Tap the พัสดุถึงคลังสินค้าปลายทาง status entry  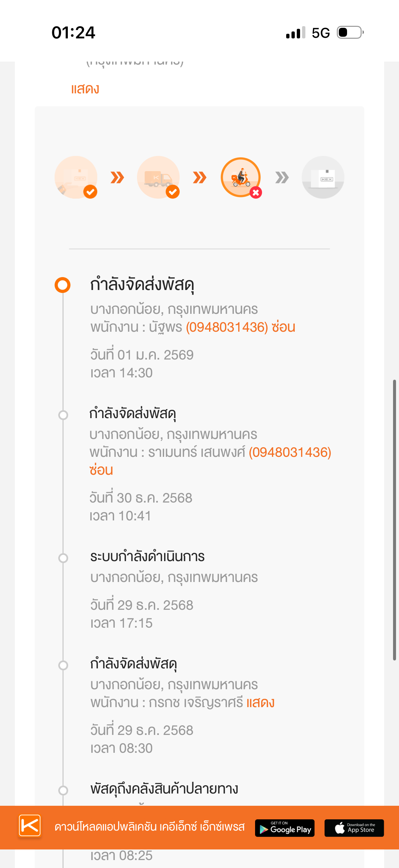click(164, 789)
